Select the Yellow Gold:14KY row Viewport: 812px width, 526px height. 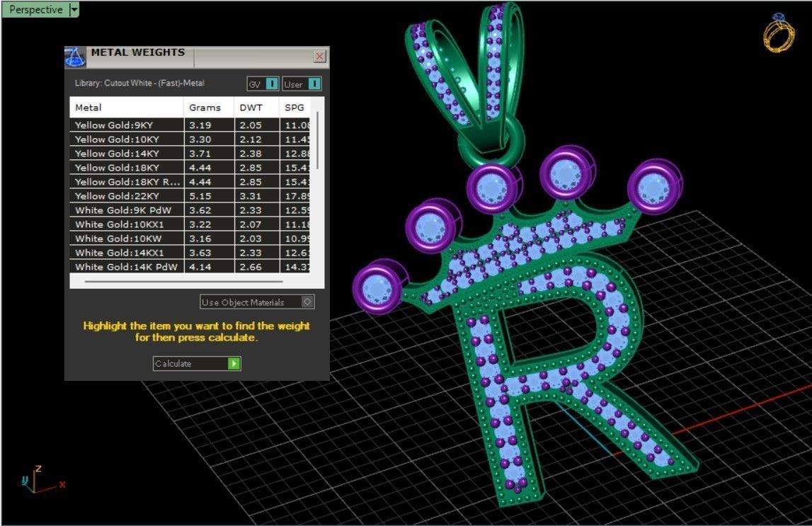tap(190, 153)
